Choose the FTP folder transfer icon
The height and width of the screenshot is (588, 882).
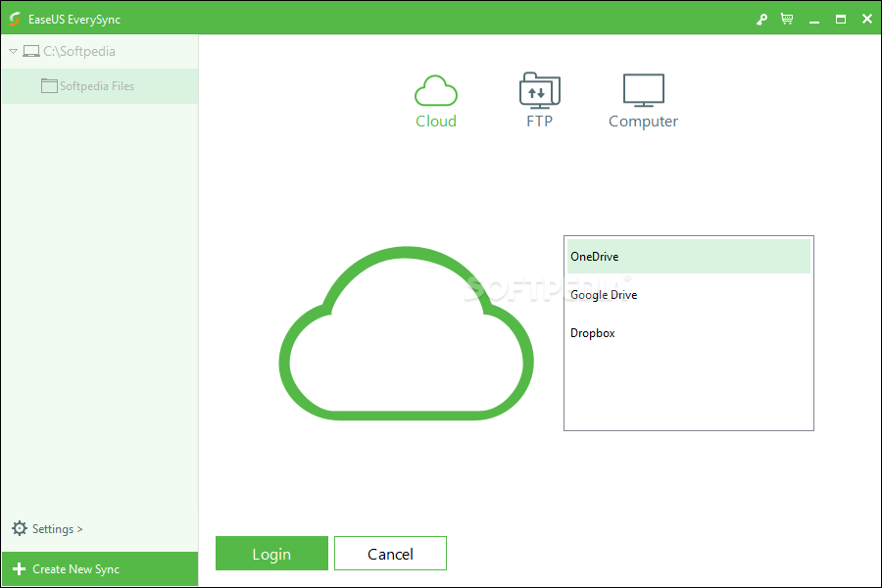(x=539, y=90)
